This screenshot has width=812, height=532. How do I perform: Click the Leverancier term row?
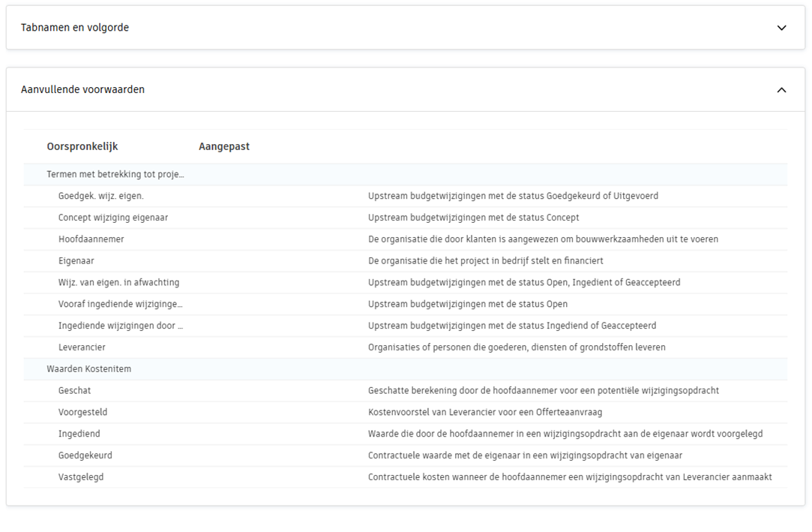tap(82, 347)
